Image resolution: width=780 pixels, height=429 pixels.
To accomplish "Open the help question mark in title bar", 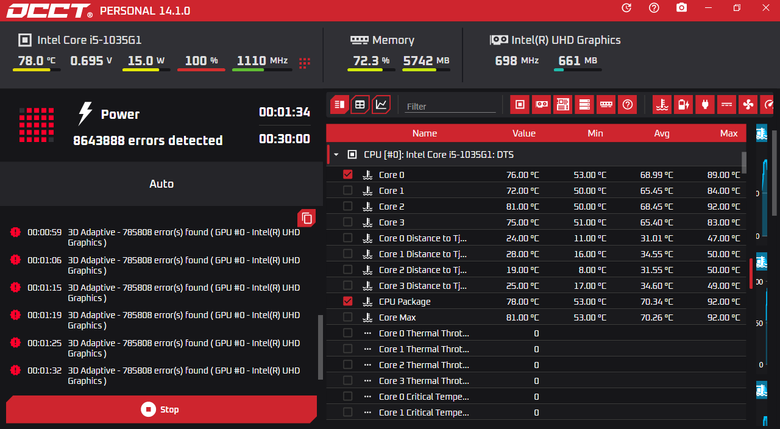I will tap(654, 8).
